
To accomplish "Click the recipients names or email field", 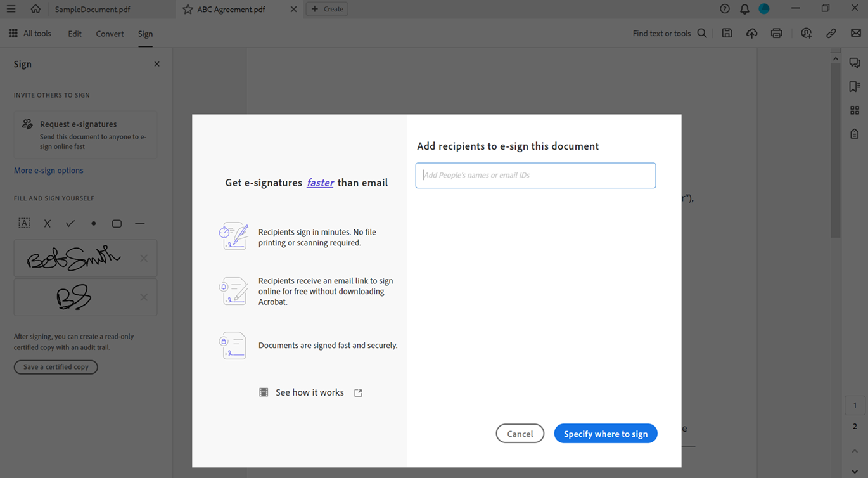I will (535, 176).
